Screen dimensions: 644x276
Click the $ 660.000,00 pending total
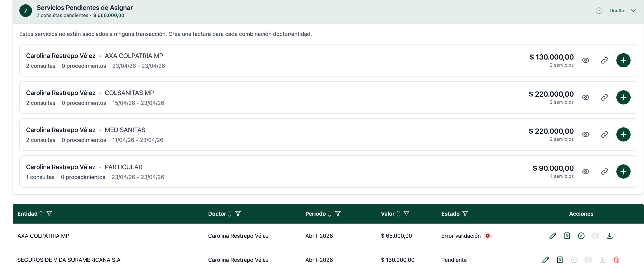pos(109,16)
